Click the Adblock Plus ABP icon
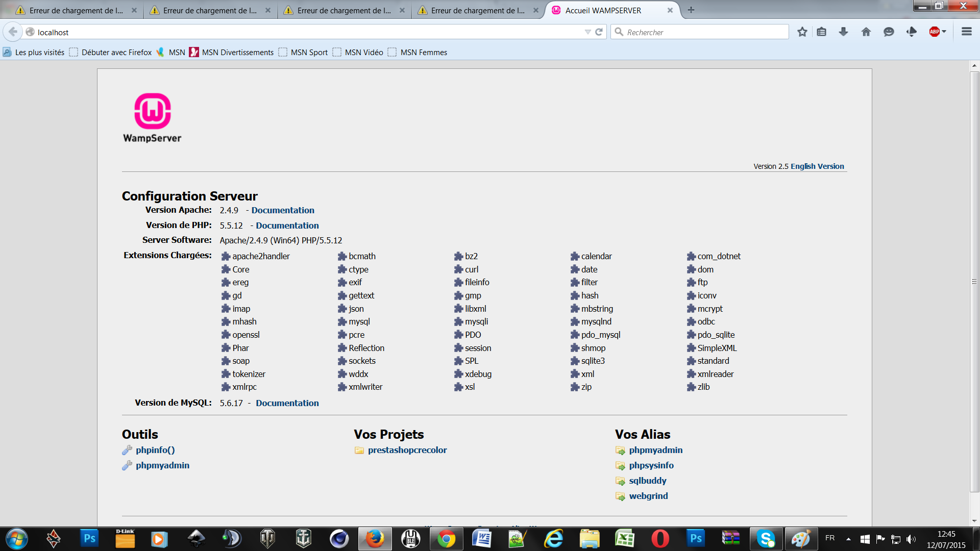Screen dimensions: 980x551 tap(935, 32)
